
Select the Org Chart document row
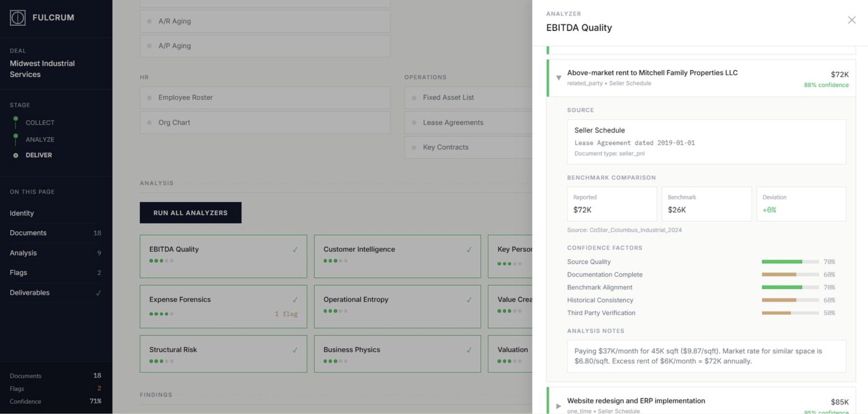265,123
